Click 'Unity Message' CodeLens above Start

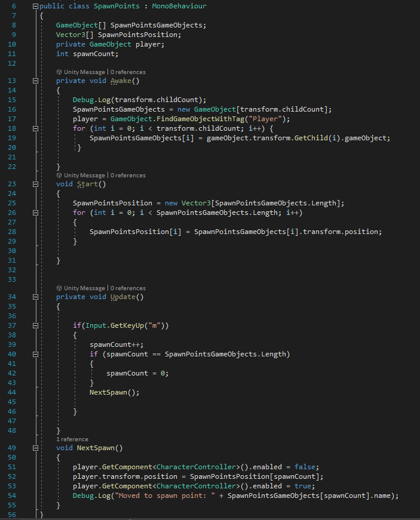pyautogui.click(x=84, y=175)
